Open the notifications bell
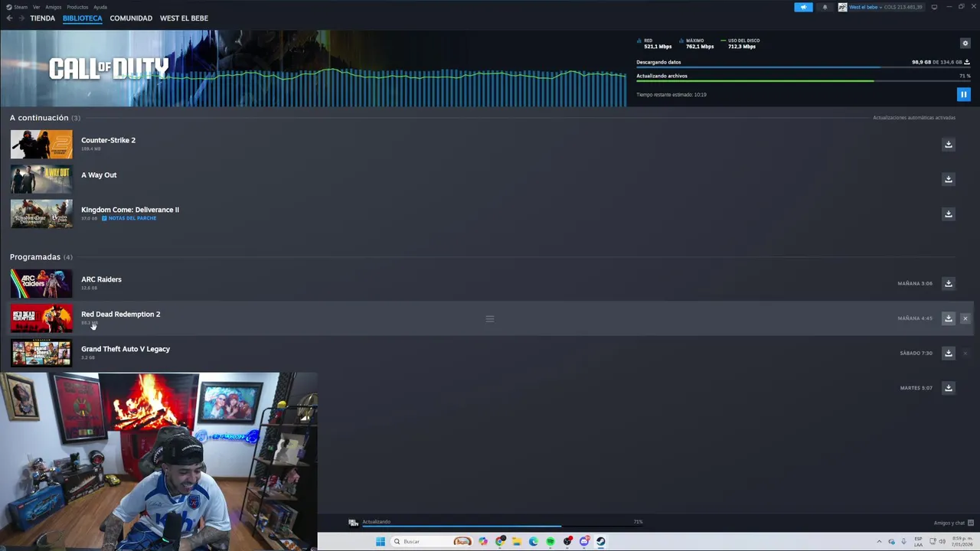 click(825, 7)
